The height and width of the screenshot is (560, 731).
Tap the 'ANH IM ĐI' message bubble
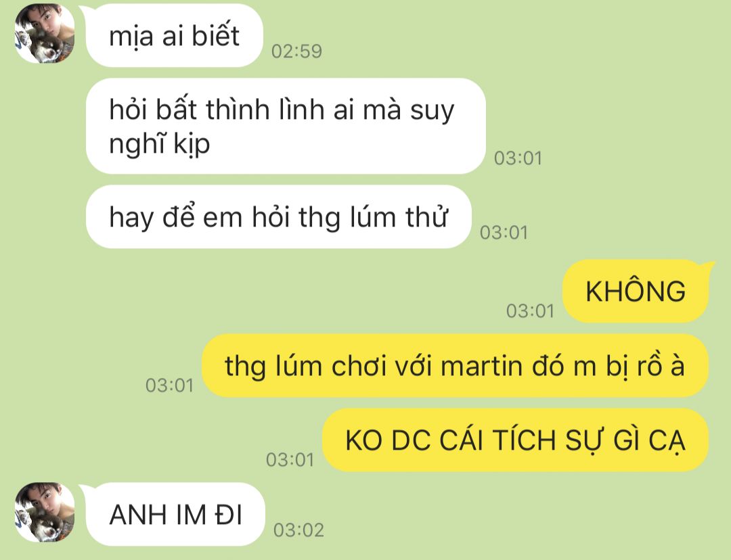tap(176, 514)
